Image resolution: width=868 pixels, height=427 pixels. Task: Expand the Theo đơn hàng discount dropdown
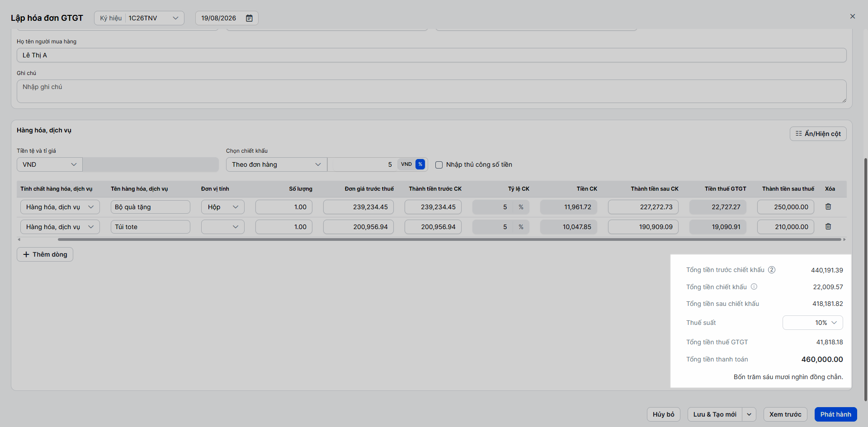pos(277,164)
